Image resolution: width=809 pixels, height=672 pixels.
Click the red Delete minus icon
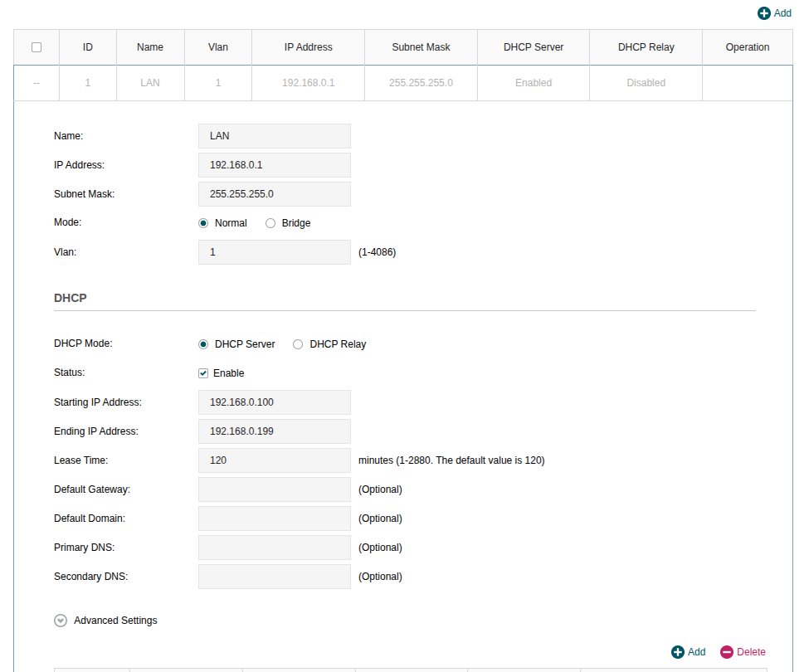727,652
